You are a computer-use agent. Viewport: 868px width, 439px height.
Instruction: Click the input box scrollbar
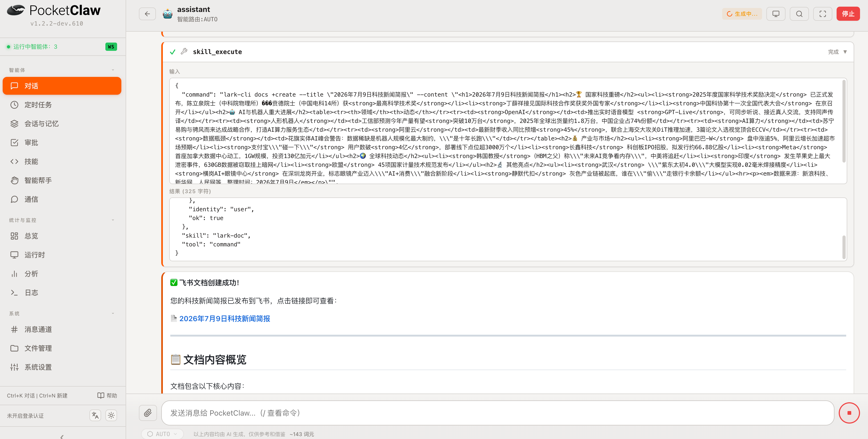[x=844, y=121]
